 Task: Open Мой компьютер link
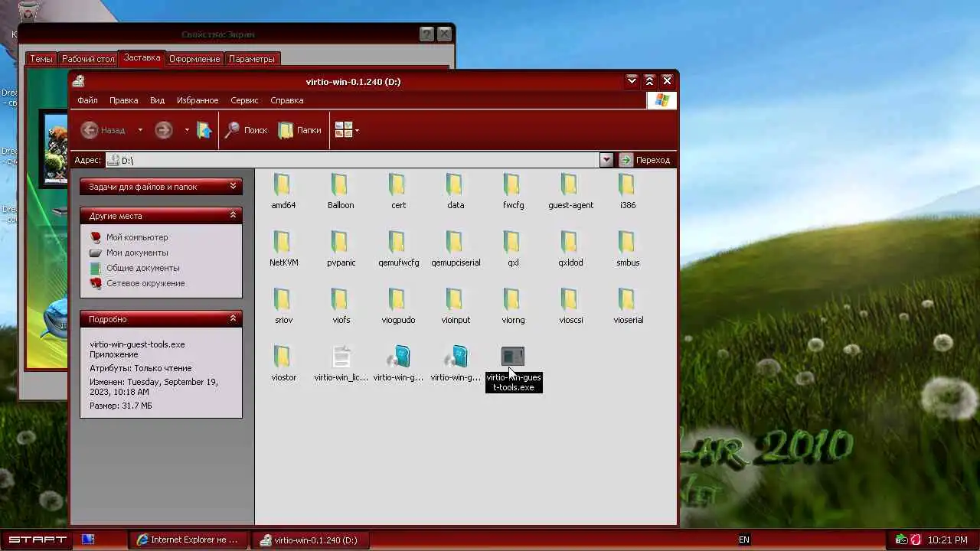(137, 237)
